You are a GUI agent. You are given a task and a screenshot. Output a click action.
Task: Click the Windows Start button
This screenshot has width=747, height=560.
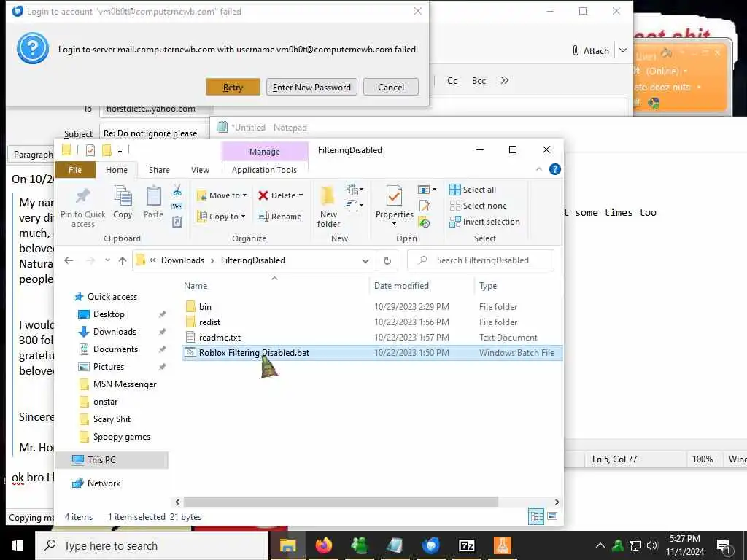pyautogui.click(x=18, y=545)
